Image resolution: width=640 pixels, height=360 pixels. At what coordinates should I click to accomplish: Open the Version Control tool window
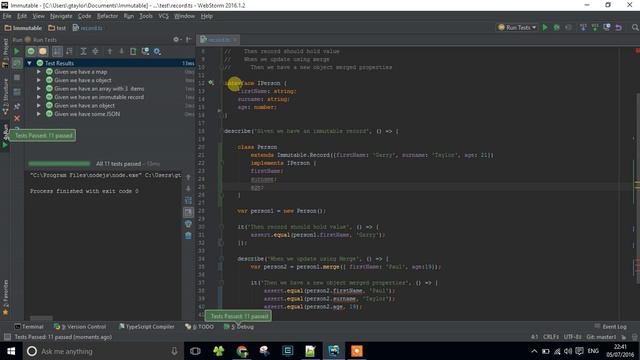(80, 327)
